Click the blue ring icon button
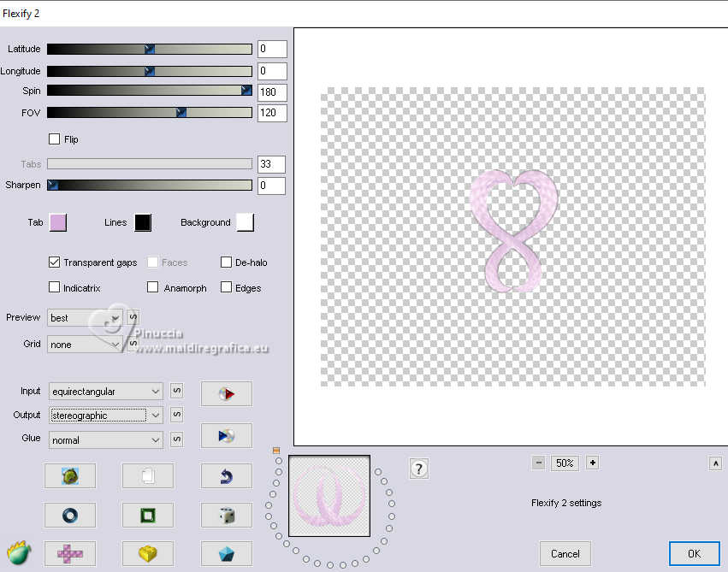The image size is (728, 572). click(70, 515)
